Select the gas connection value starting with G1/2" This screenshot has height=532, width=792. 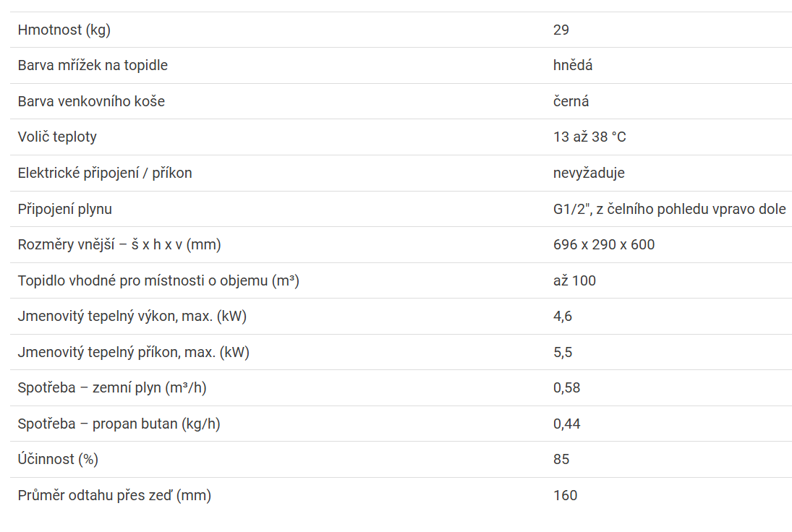(x=669, y=209)
